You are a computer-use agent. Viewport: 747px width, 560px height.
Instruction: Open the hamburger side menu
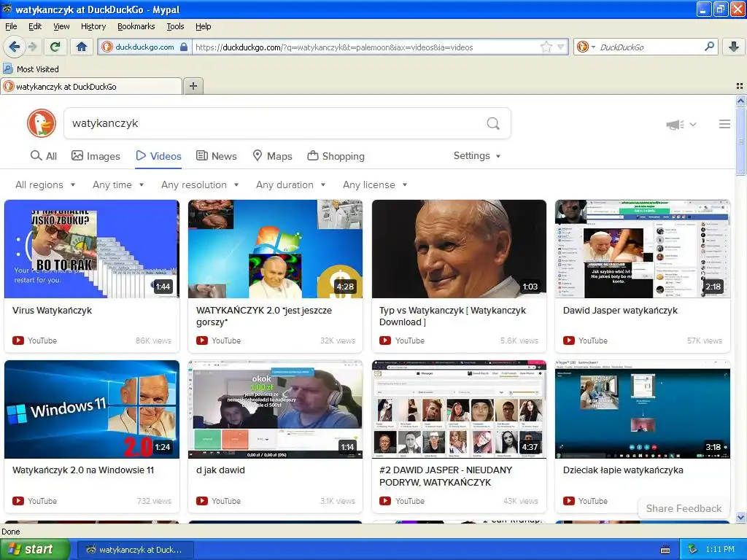[724, 124]
